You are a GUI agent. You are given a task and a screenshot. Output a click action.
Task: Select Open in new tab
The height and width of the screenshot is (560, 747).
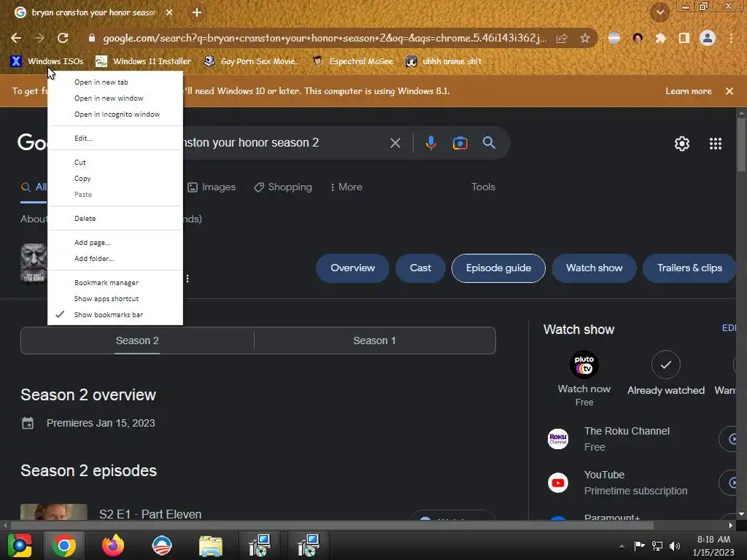(x=115, y=82)
